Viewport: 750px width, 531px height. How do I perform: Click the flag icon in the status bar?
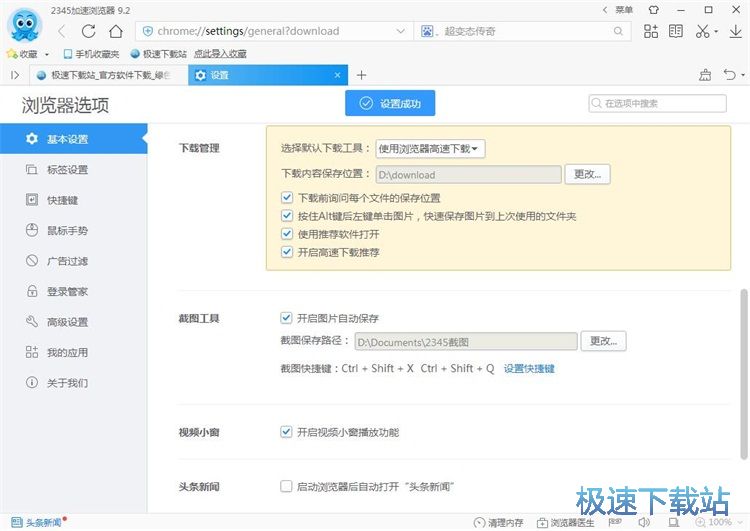point(615,521)
